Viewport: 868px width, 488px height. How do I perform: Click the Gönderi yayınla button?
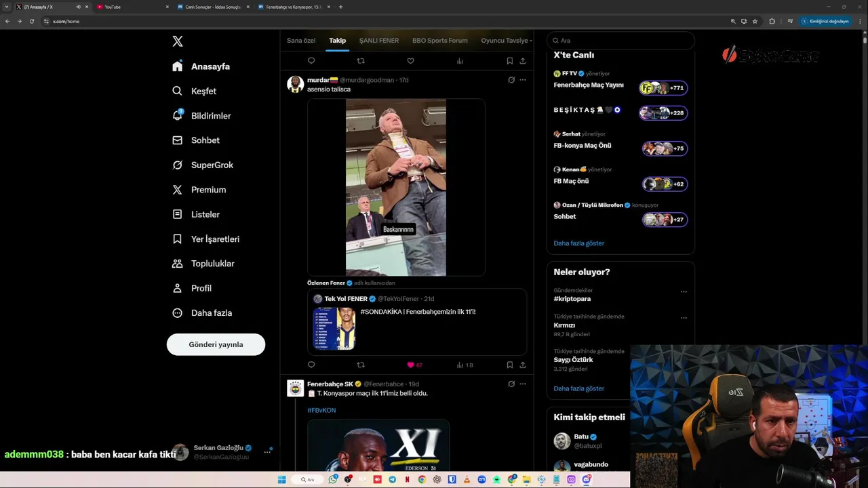tap(216, 344)
